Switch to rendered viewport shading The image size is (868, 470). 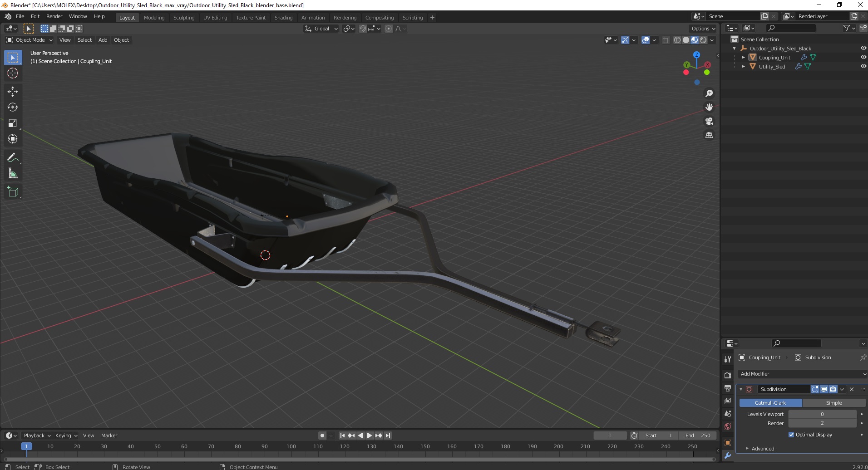(x=703, y=40)
